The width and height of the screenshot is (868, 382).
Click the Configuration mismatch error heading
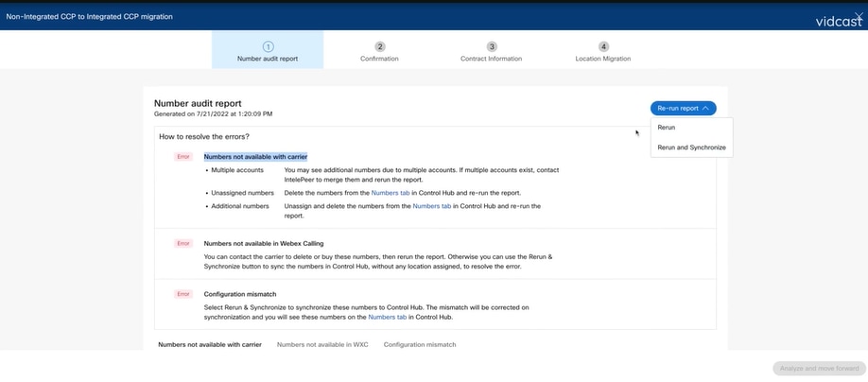click(x=240, y=294)
